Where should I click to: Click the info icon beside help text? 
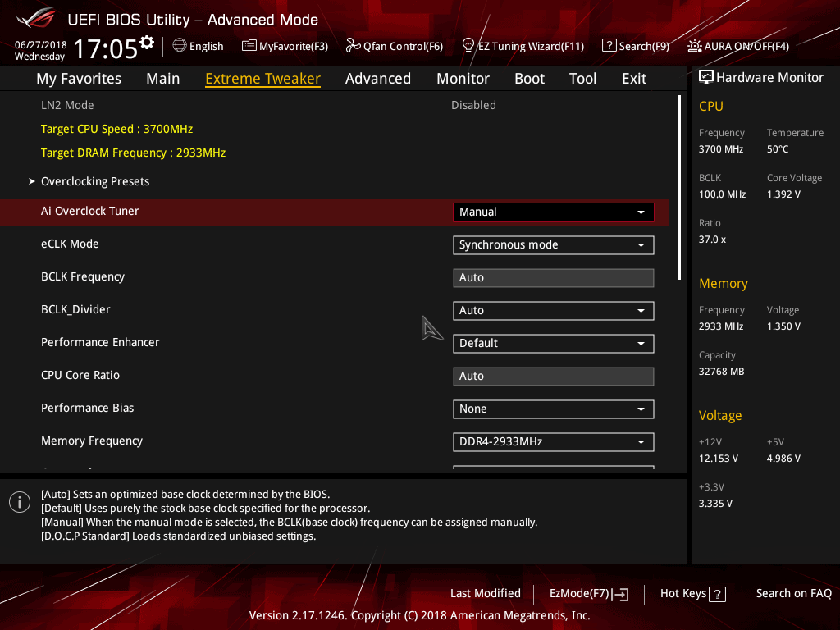(x=20, y=503)
